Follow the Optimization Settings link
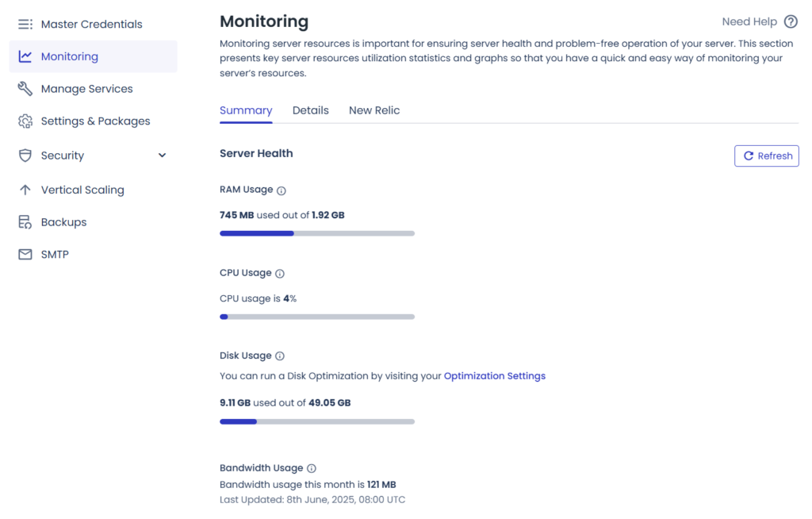Image resolution: width=812 pixels, height=519 pixels. 495,376
